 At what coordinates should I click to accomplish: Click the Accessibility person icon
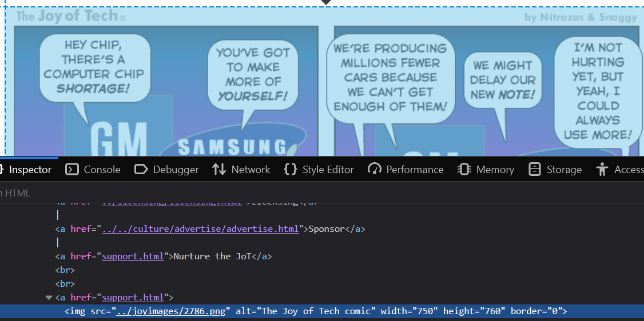602,169
